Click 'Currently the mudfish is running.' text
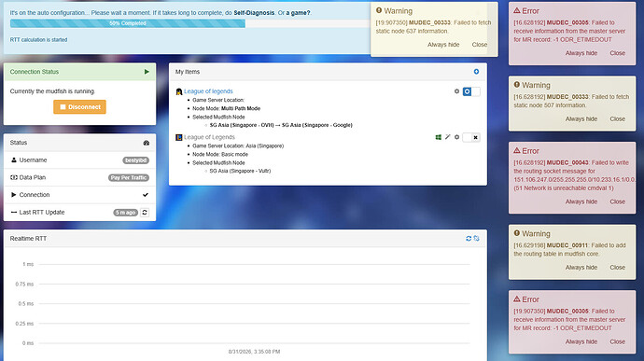The image size is (644, 361). click(52, 91)
